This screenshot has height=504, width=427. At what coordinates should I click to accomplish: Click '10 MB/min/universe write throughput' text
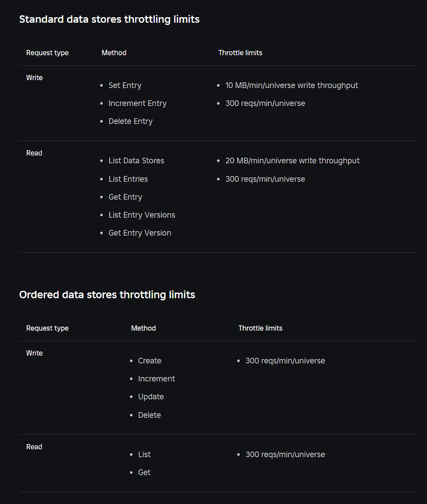click(292, 86)
